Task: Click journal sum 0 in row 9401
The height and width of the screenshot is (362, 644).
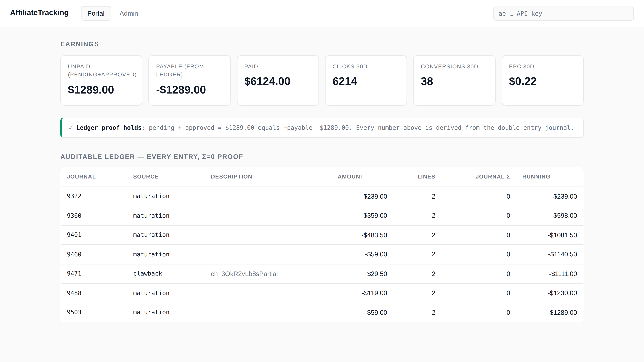Action: [x=508, y=235]
